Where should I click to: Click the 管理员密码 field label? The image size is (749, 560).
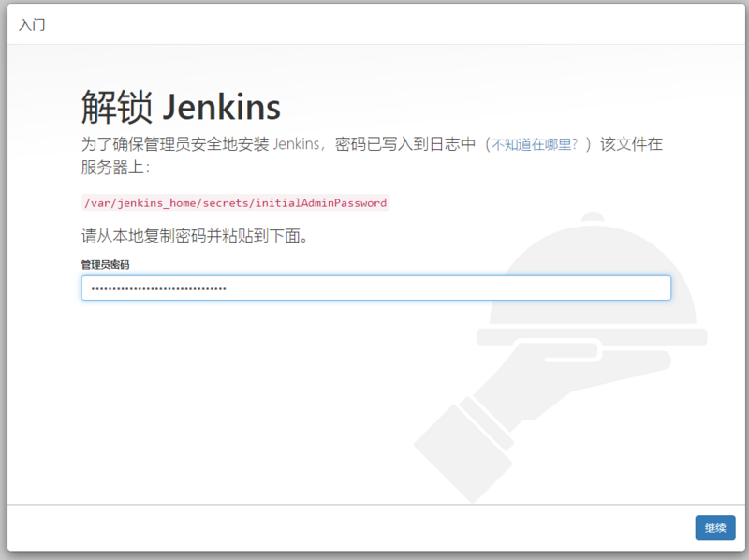click(103, 265)
